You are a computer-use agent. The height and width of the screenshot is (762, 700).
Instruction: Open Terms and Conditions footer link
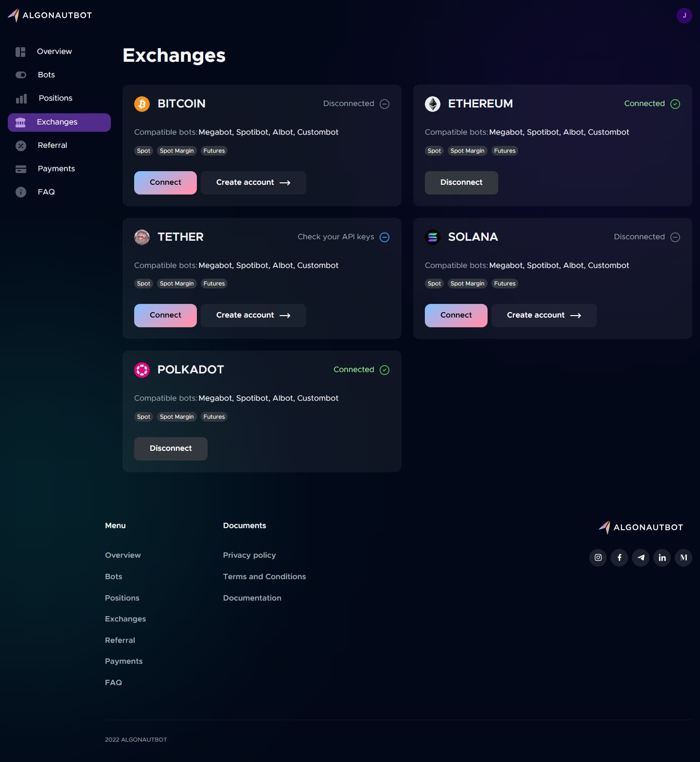tap(264, 576)
